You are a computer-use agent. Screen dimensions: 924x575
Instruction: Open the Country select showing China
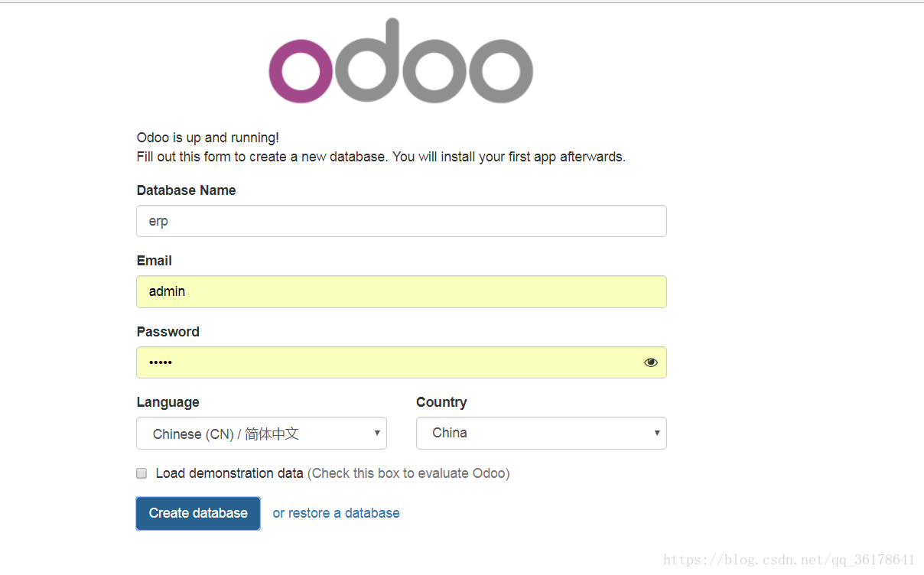click(542, 433)
